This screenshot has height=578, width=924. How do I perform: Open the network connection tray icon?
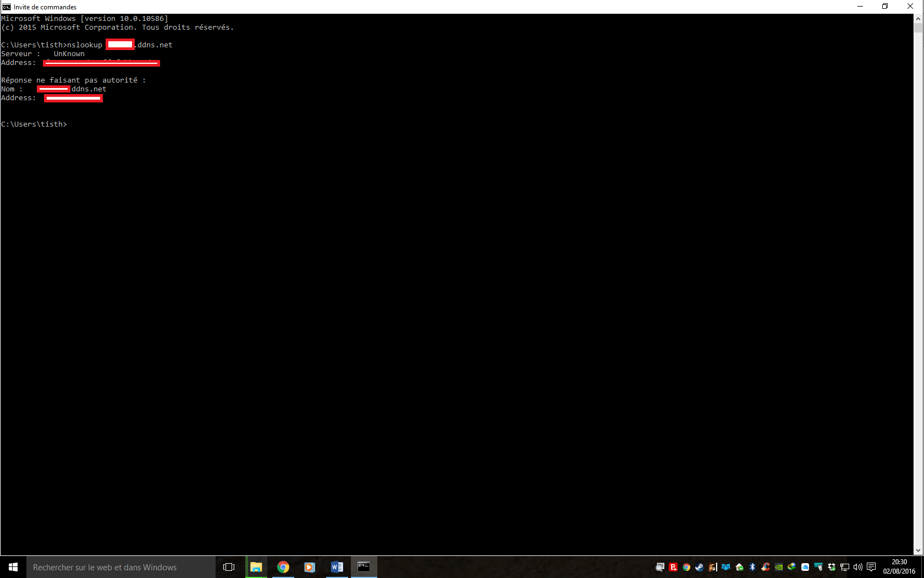845,567
